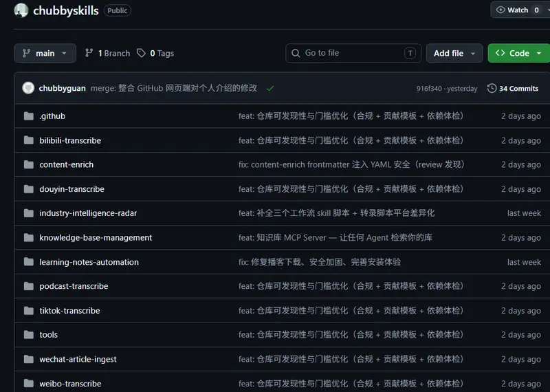550x392 pixels.
Task: Click the folder icon for douyin-transcribe
Action: click(29, 189)
